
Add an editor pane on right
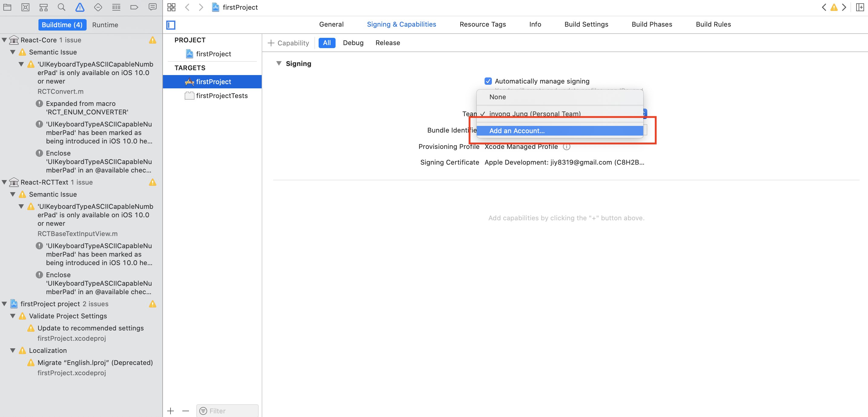[860, 7]
